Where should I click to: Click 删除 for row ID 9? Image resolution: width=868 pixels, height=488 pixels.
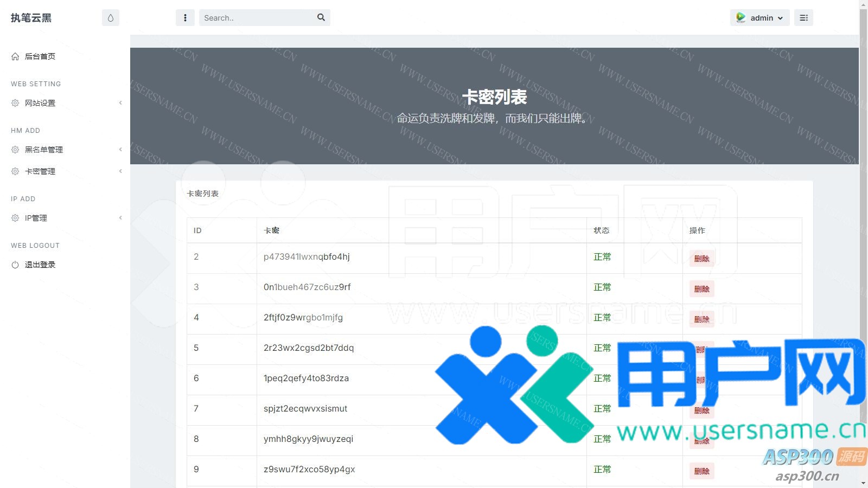pos(701,471)
